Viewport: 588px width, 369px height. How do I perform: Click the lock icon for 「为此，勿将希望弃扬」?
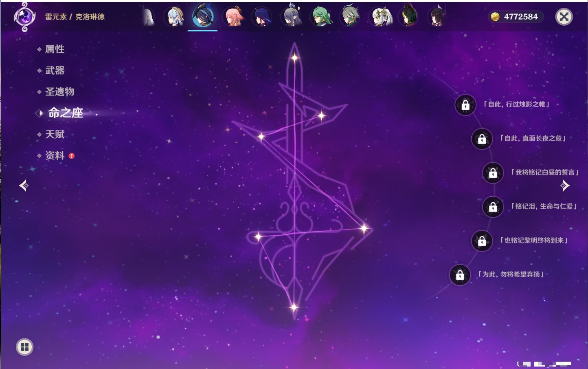(x=460, y=275)
